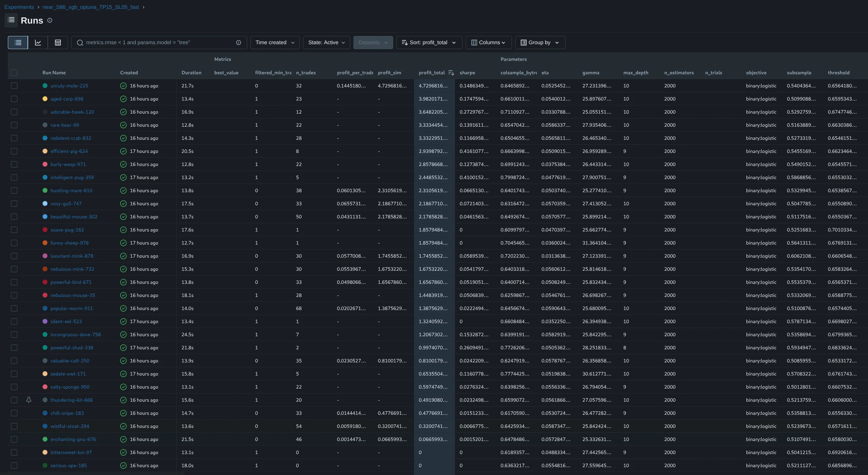Open run intelligent-pug-359
The image size is (868, 475).
coord(72,177)
